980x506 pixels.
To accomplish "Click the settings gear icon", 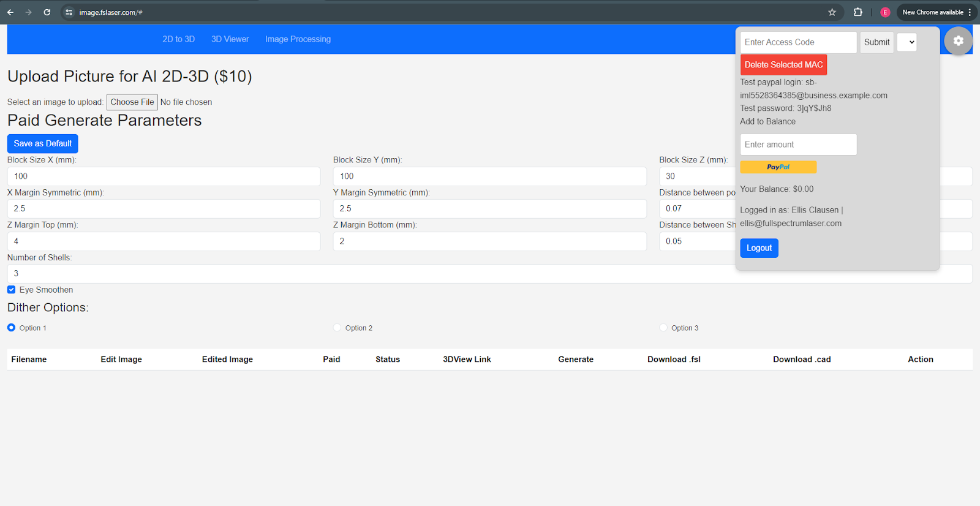I will (x=958, y=41).
